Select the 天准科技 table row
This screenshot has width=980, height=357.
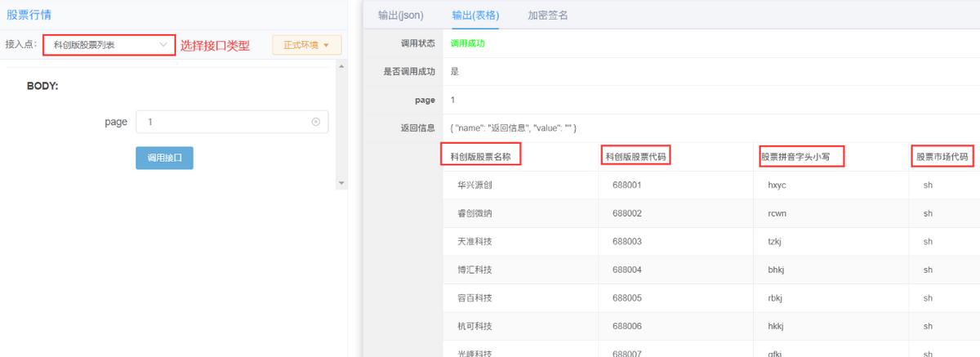pyautogui.click(x=474, y=242)
